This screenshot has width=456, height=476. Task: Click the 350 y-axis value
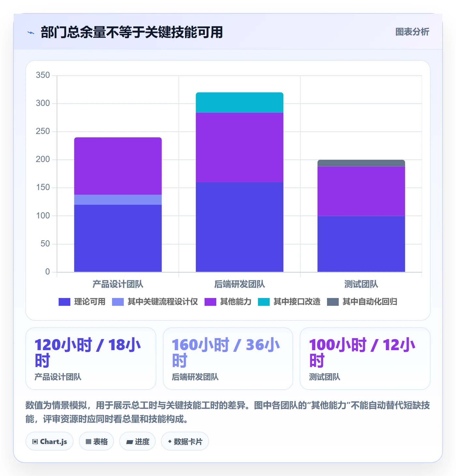click(43, 75)
